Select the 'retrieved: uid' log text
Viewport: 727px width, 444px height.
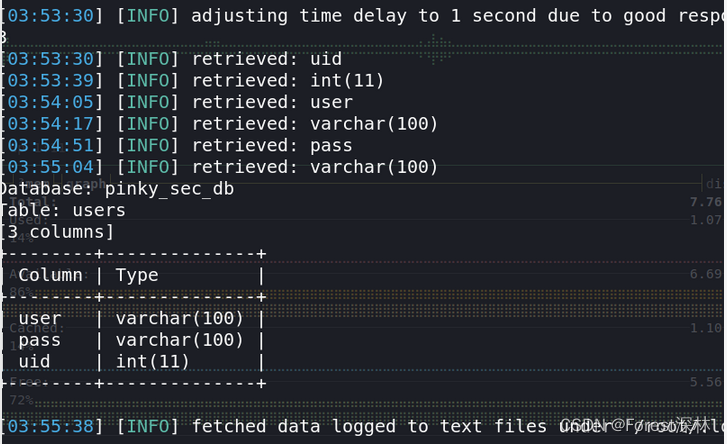point(267,59)
